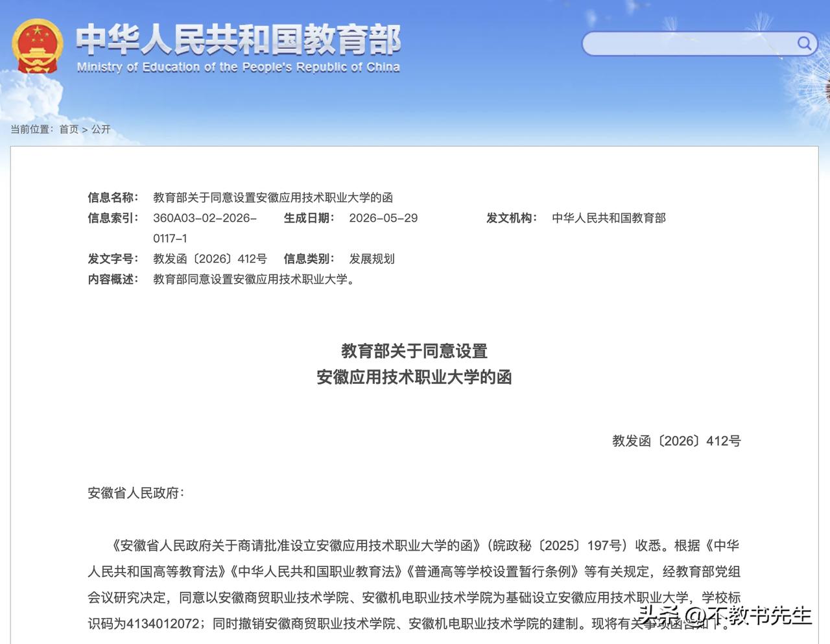Select summary 教育部同意设置安徽应用技术职业大学。

255,280
